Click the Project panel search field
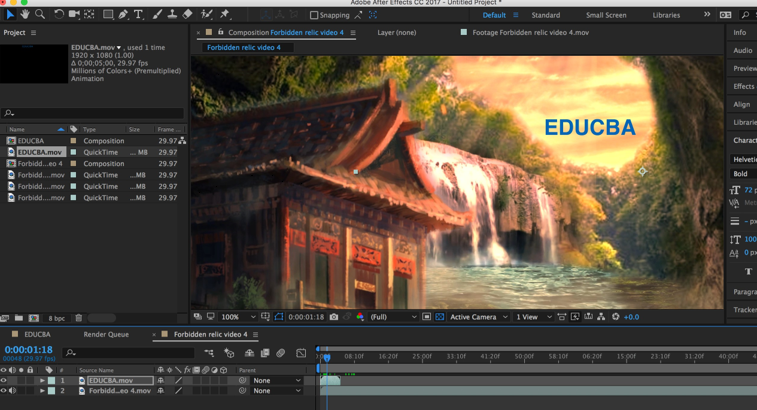 click(x=92, y=113)
